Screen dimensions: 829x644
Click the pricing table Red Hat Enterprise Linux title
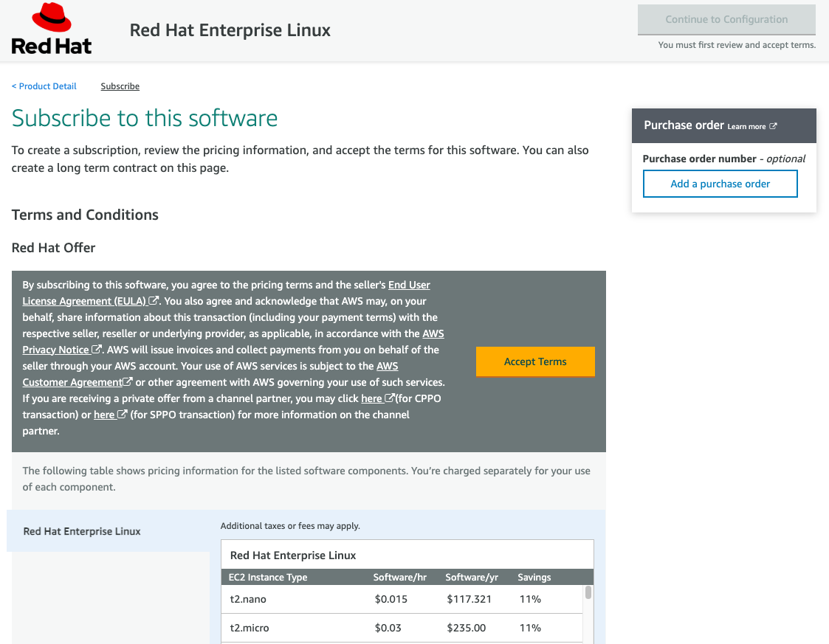click(293, 555)
